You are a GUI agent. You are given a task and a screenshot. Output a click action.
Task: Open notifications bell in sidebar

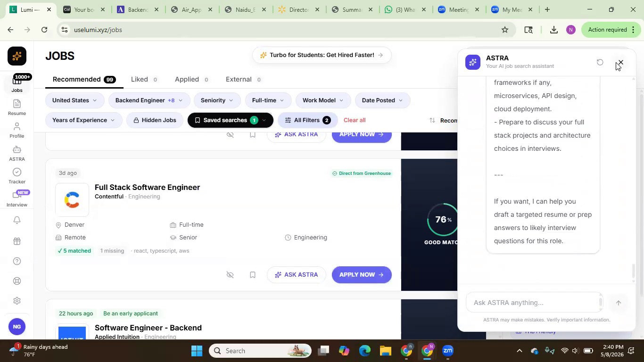pos(17,220)
